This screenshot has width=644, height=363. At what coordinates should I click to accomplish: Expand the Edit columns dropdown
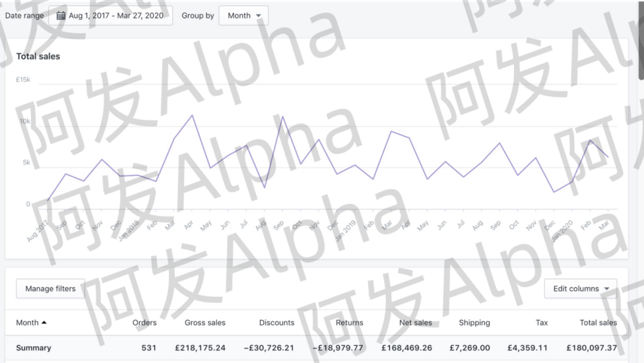tap(580, 288)
